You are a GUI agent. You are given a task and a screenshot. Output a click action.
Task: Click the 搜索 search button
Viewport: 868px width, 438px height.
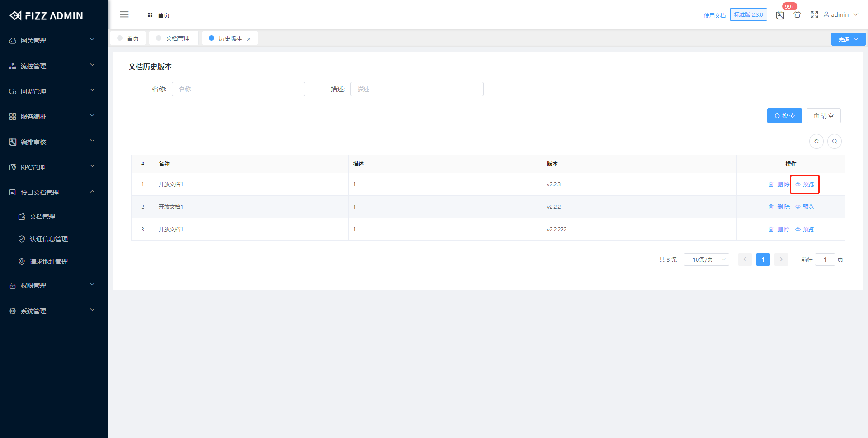coord(784,116)
